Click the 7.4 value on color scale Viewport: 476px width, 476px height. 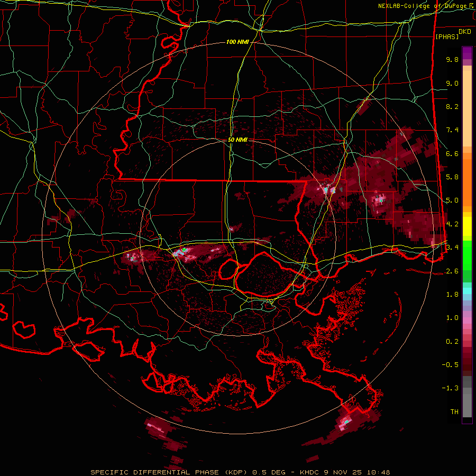452,130
